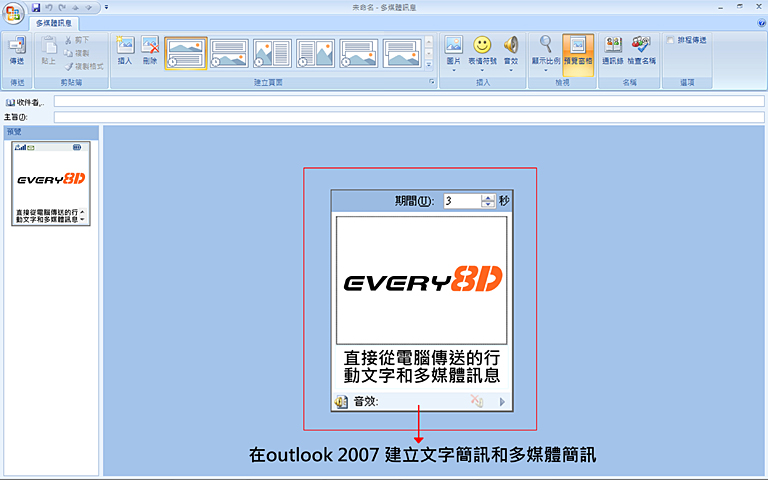This screenshot has height=480, width=768.
Task: Click the sound file icon beside 音效
Action: (x=341, y=402)
